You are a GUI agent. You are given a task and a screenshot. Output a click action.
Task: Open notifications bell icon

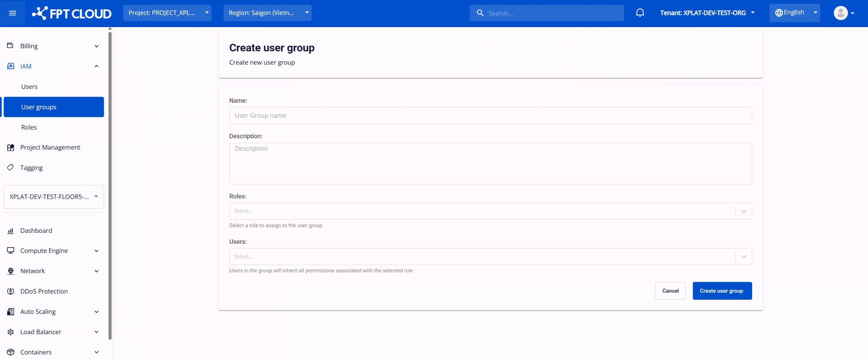(x=640, y=13)
